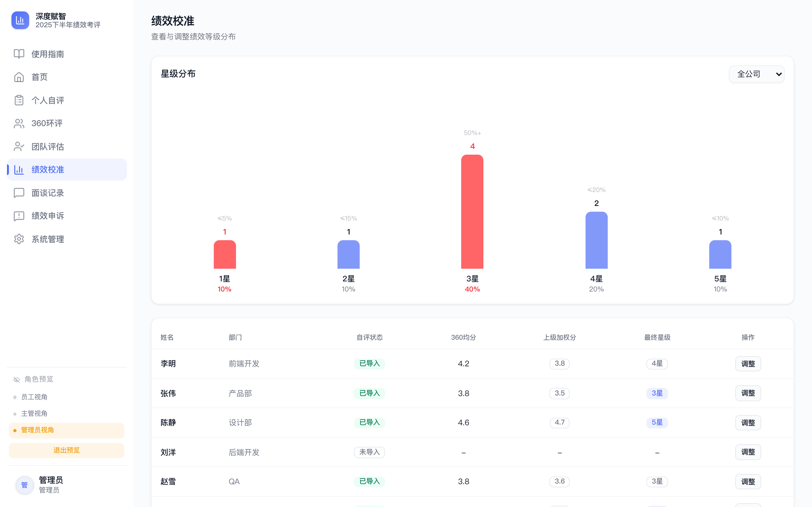Click the 深度赋智 app logo
Viewport: 812px width, 507px height.
(x=20, y=20)
